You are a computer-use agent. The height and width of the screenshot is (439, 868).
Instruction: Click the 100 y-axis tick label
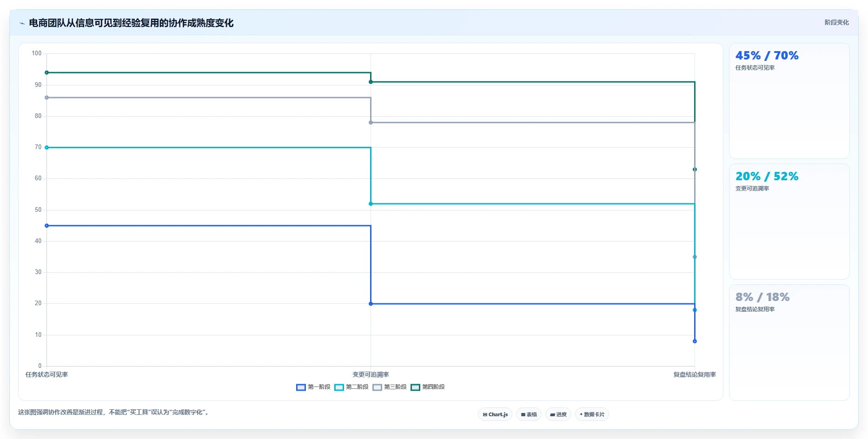click(36, 53)
